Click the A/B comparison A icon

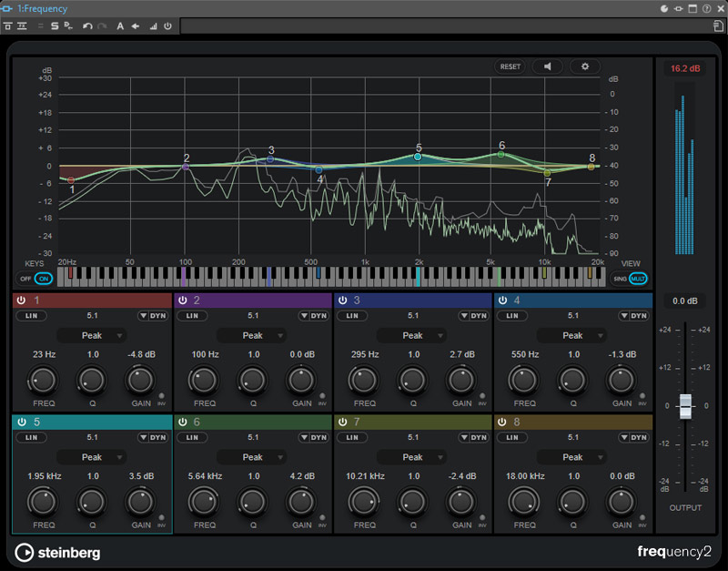click(x=120, y=26)
